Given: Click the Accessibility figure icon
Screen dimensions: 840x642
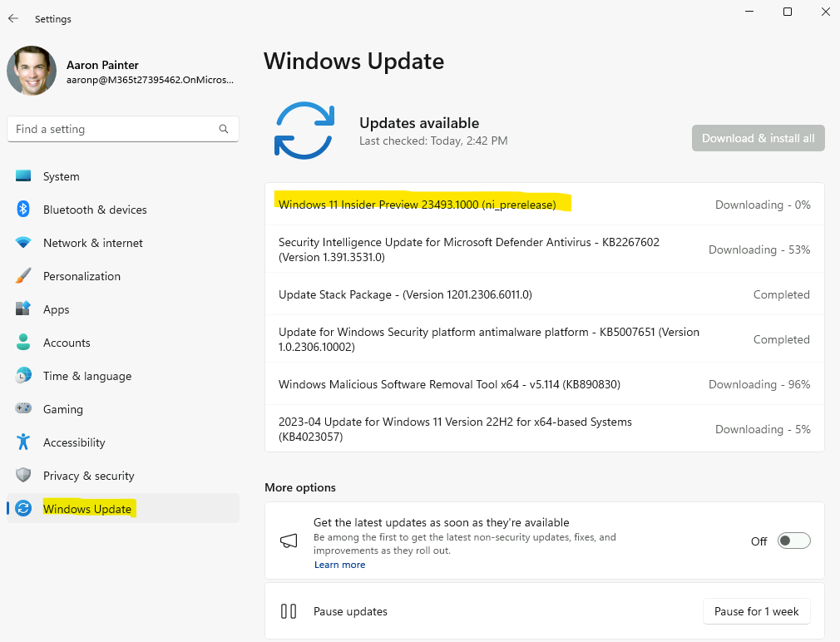Looking at the screenshot, I should [23, 442].
